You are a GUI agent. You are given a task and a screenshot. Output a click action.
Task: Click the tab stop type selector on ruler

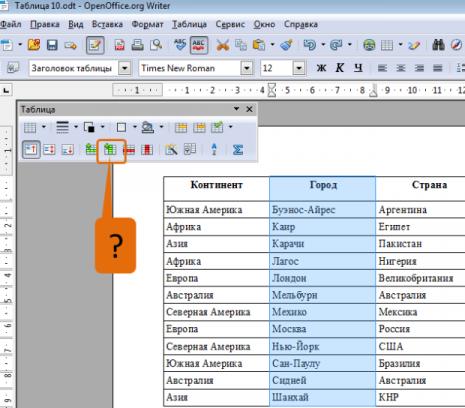click(6, 90)
